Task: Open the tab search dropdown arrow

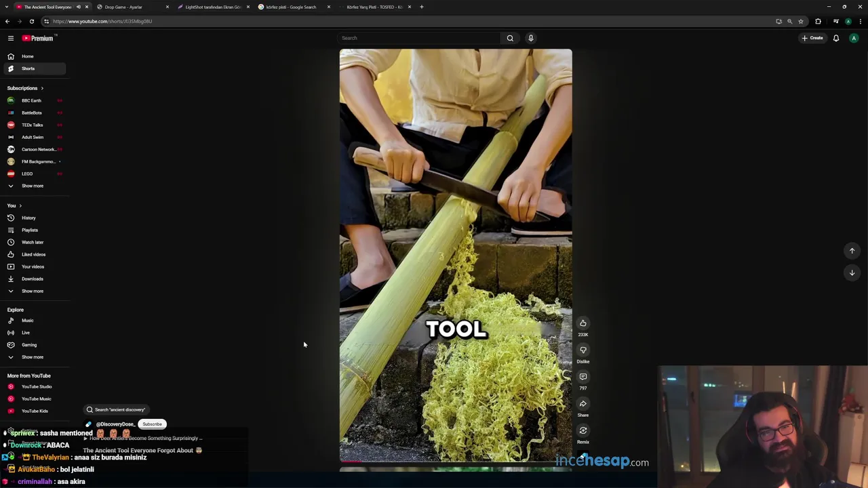Action: click(x=7, y=7)
